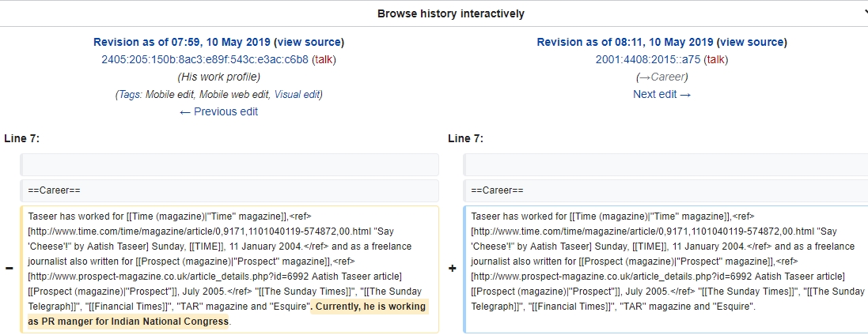Click the left Line 7: label

pos(21,138)
